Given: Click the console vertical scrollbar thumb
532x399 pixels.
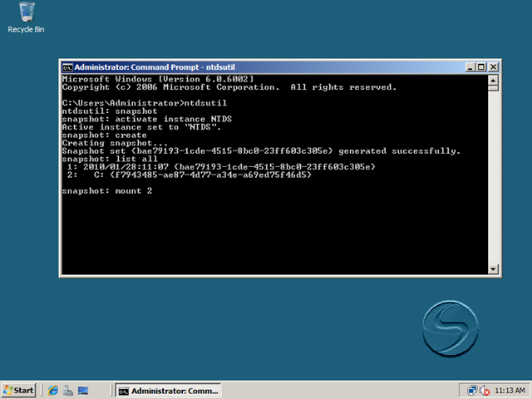Looking at the screenshot, I should point(493,88).
